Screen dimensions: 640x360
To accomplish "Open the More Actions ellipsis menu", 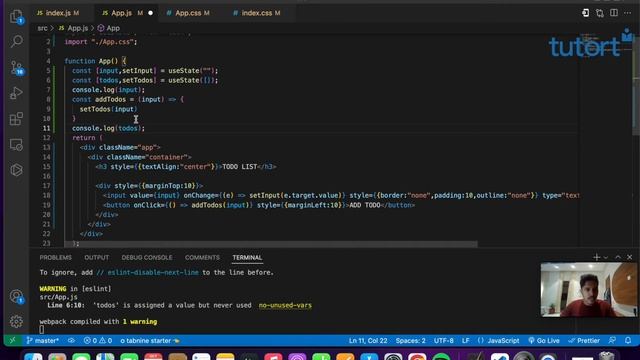I will click(628, 13).
